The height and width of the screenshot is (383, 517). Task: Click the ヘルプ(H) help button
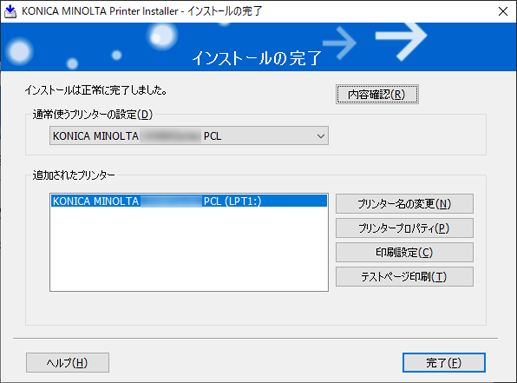(x=67, y=363)
